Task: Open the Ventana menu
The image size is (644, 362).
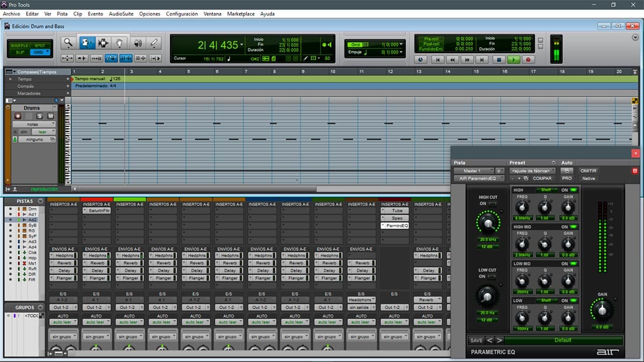Action: point(213,14)
